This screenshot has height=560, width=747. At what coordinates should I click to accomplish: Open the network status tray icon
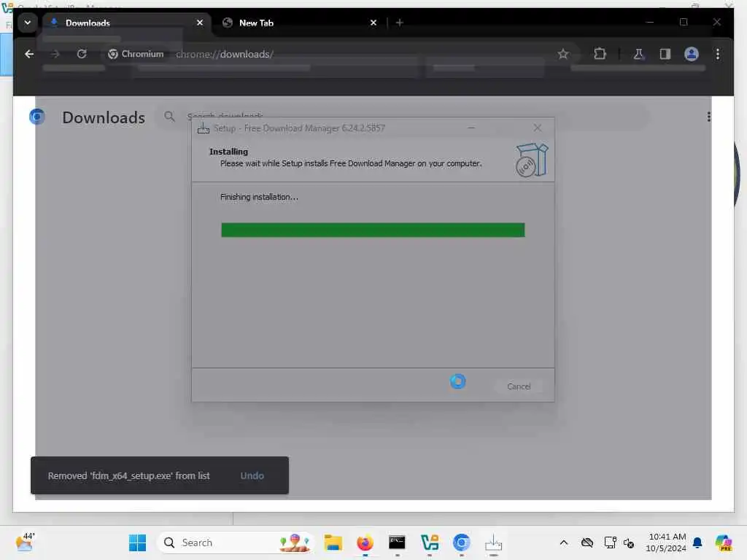tap(610, 542)
